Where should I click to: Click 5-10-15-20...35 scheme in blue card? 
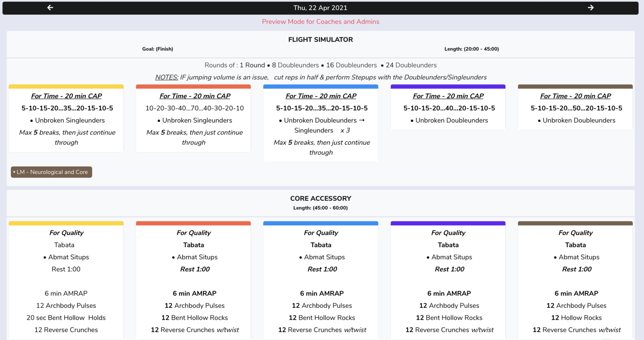tap(322, 108)
